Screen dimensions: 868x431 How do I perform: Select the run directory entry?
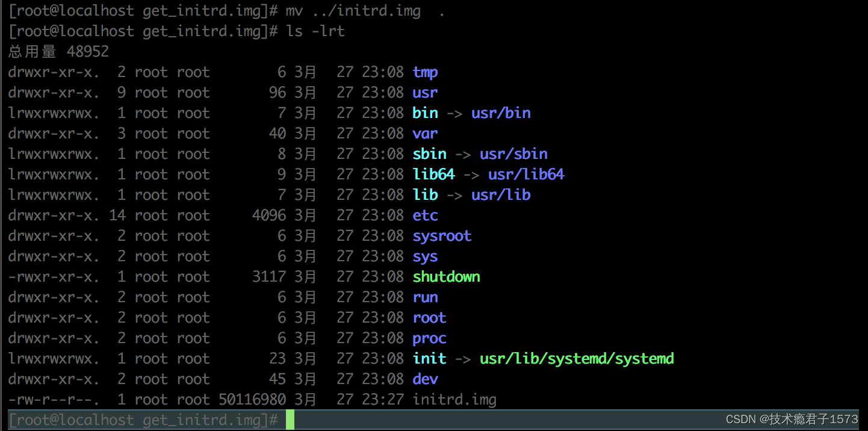425,297
